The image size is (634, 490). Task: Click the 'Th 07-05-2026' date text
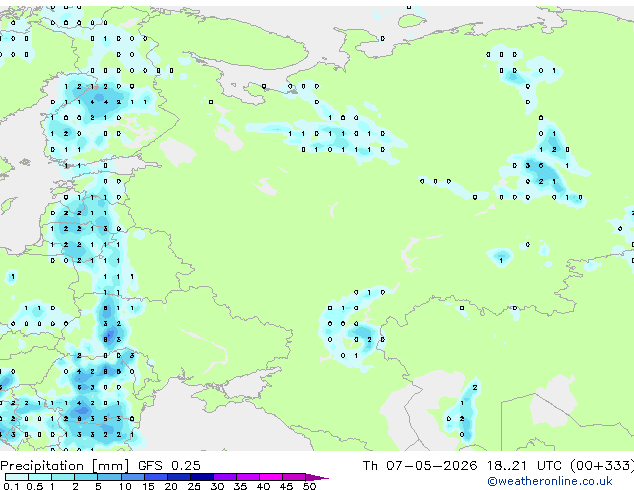pos(420,466)
